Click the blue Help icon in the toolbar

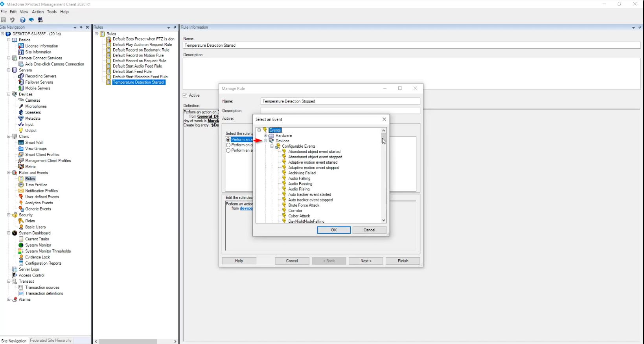coord(23,20)
